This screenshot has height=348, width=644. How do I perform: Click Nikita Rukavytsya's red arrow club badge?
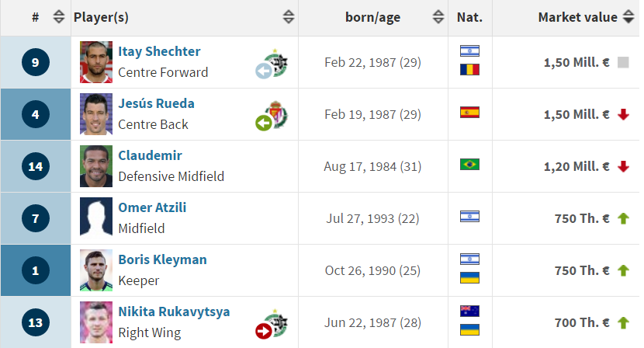pos(272,324)
